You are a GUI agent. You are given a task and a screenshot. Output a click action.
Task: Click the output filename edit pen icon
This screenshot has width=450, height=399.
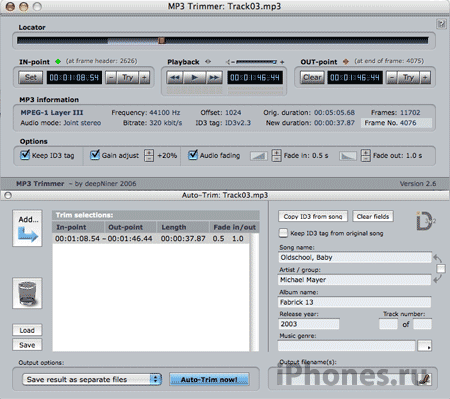(x=424, y=379)
